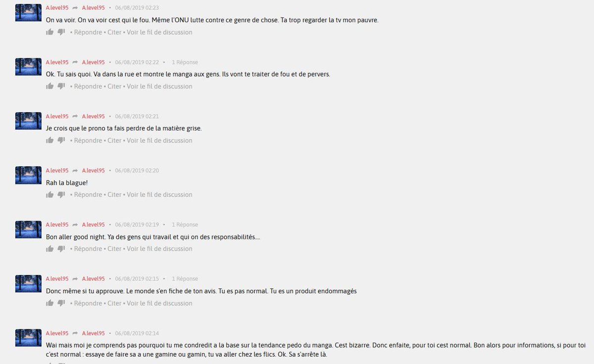The image size is (594, 364).
Task: Open A.level95 author profile on 02:20 comment
Action: tap(57, 171)
